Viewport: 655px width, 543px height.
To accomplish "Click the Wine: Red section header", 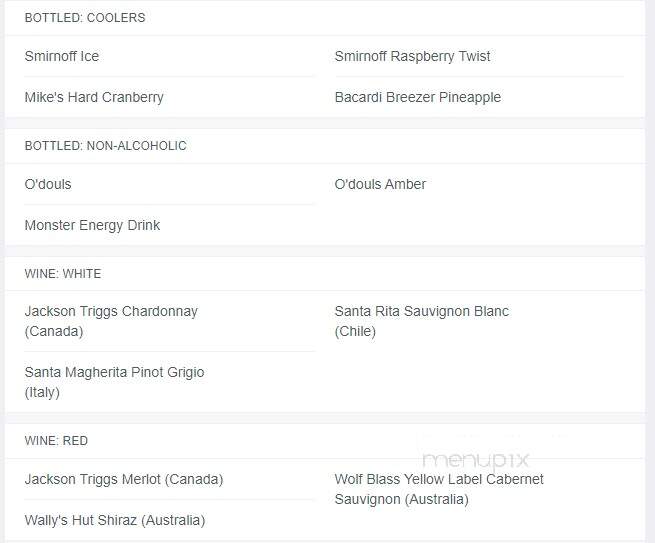I will click(56, 441).
